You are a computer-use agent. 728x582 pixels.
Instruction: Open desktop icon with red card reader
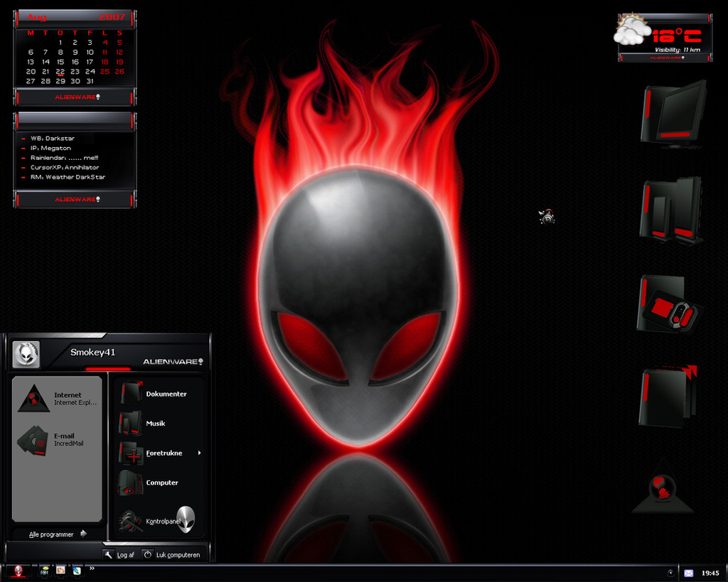pyautogui.click(x=668, y=304)
